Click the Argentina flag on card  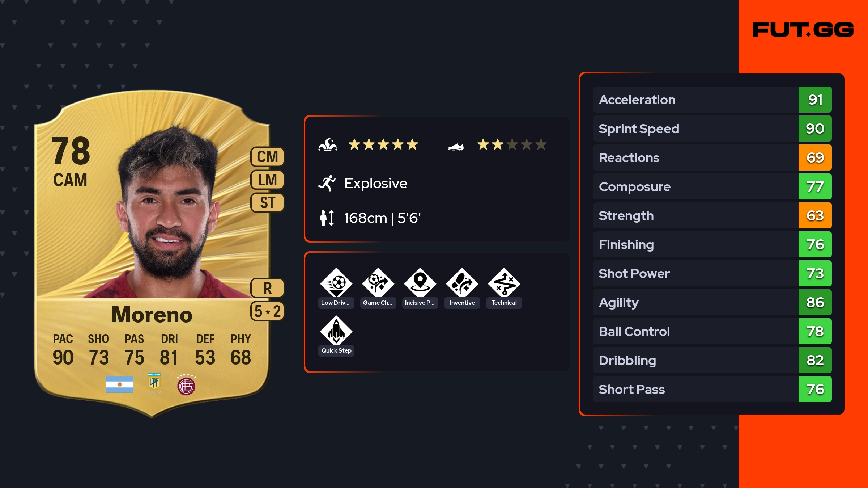pos(119,384)
